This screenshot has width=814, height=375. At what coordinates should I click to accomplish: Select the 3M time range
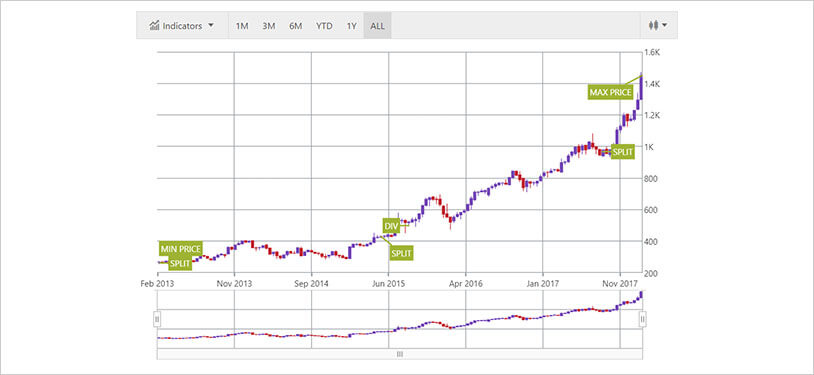pos(268,25)
